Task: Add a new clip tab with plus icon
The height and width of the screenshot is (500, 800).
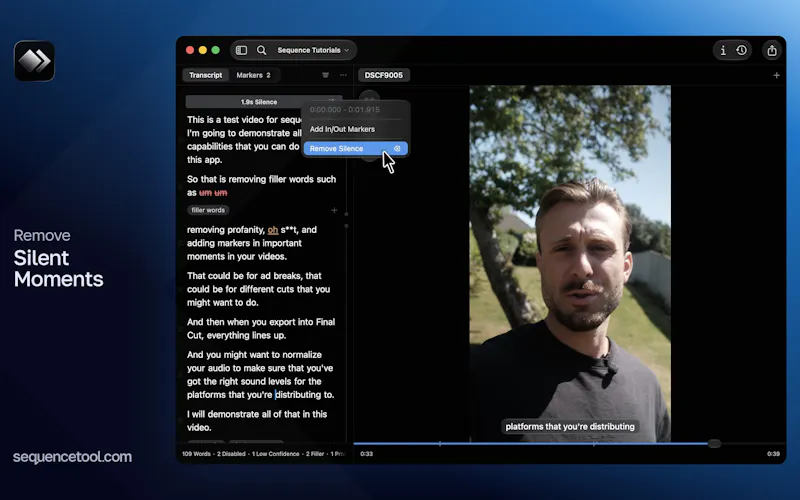Action: (776, 75)
